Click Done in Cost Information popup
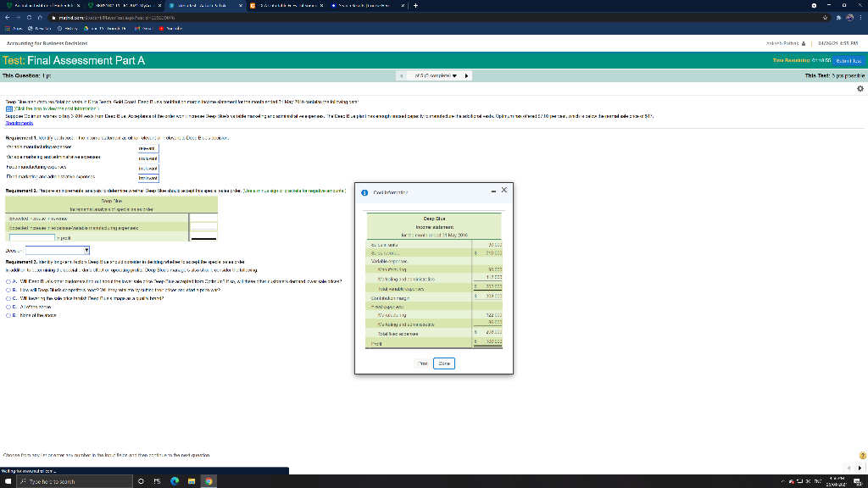 444,363
